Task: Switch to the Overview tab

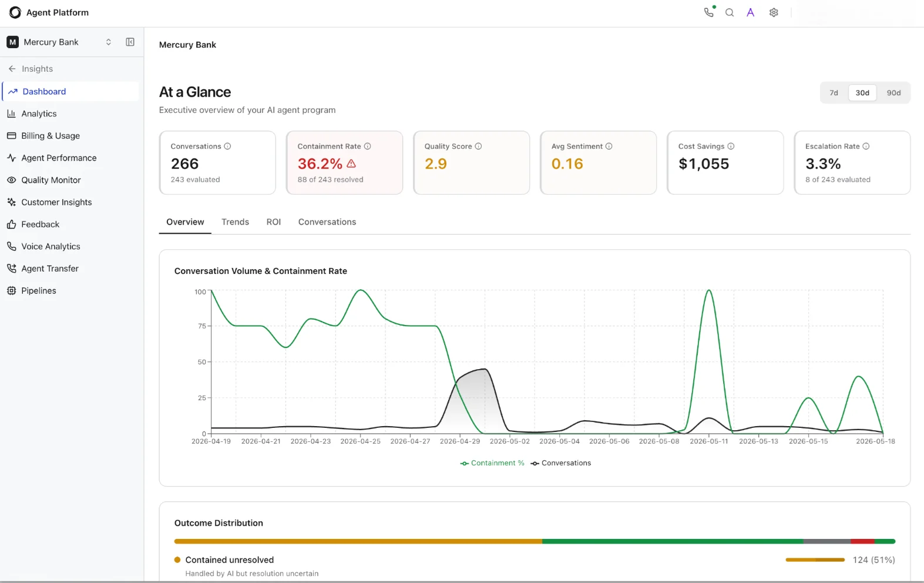Action: tap(185, 222)
